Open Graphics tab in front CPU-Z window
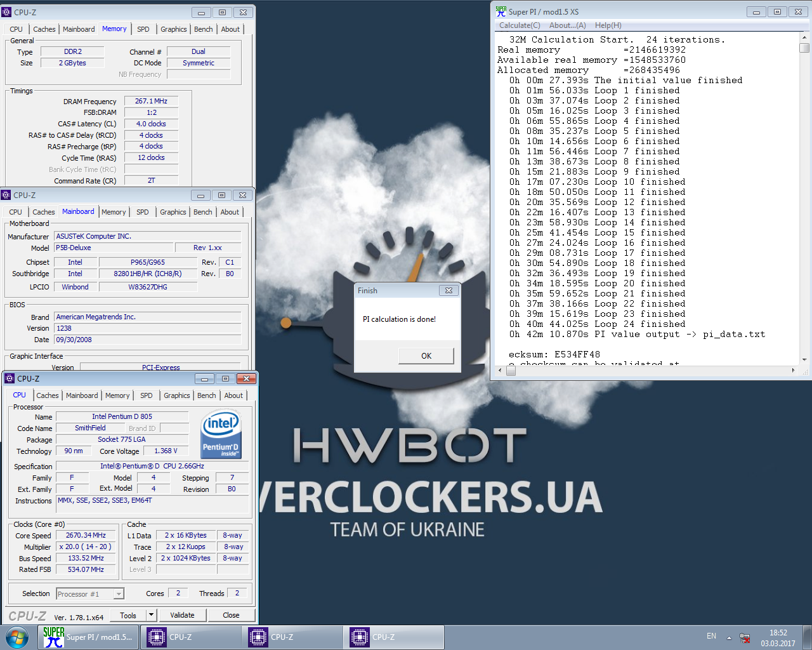The width and height of the screenshot is (812, 650). (176, 395)
